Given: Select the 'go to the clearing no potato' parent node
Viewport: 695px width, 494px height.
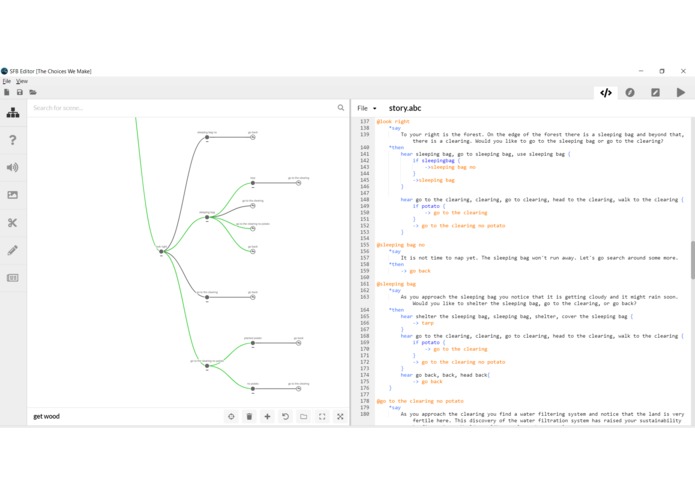Looking at the screenshot, I should [x=207, y=366].
